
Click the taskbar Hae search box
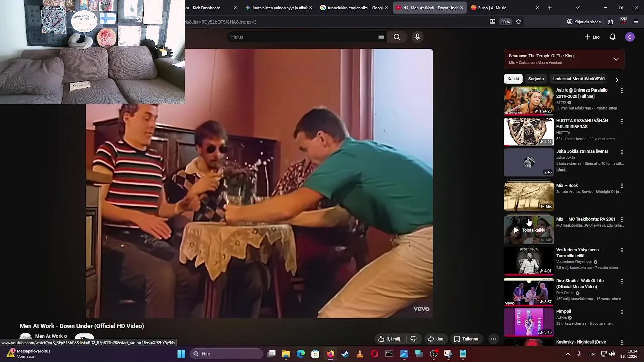(225, 354)
